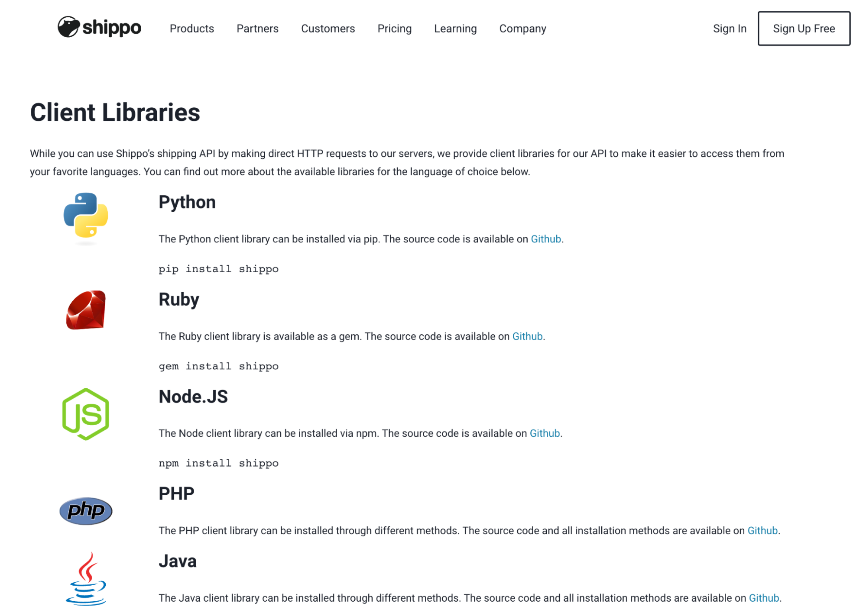Open the Products menu
The width and height of the screenshot is (866, 616).
[x=192, y=29]
